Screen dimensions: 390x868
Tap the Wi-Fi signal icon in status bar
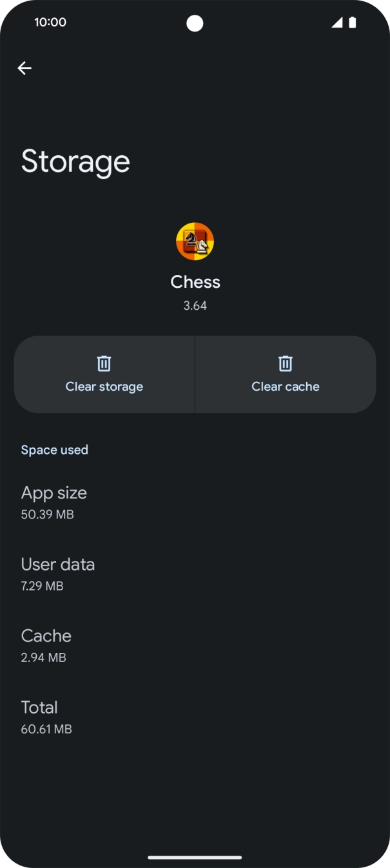(x=336, y=21)
